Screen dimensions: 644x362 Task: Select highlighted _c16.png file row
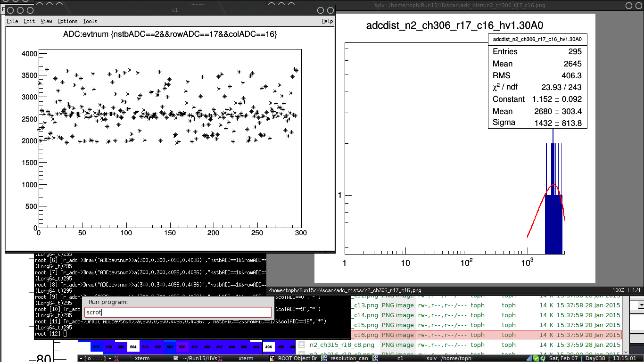(x=487, y=335)
